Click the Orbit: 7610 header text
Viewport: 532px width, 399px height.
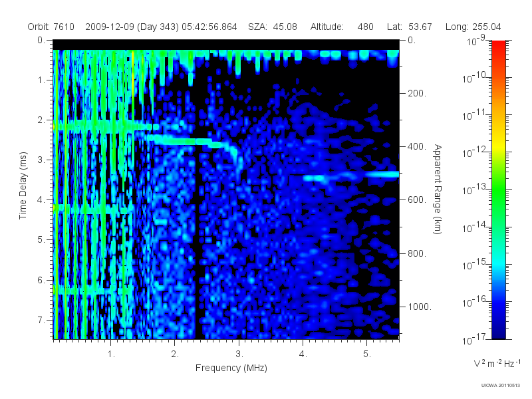coord(51,27)
